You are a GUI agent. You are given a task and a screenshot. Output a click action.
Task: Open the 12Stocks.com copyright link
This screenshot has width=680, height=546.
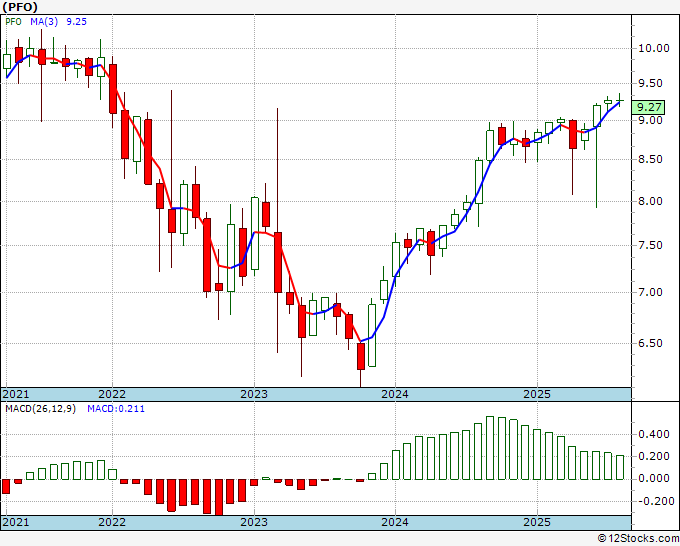coord(638,538)
